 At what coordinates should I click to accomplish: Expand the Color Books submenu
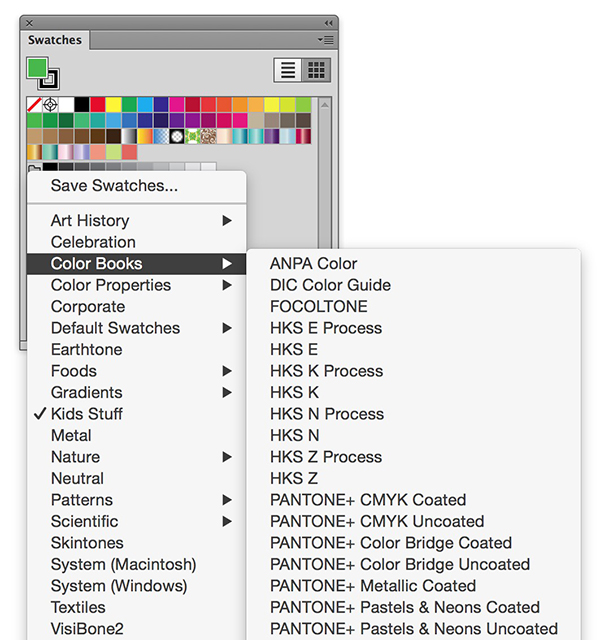[x=137, y=264]
